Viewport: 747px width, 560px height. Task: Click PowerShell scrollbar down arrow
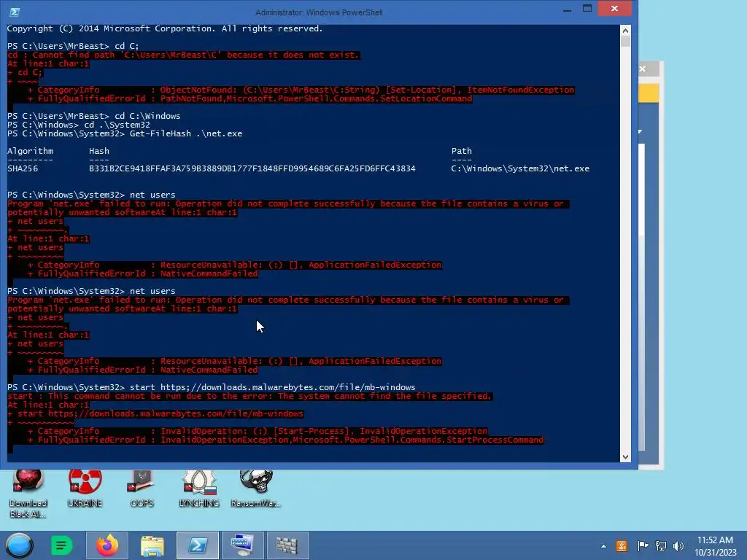(625, 457)
